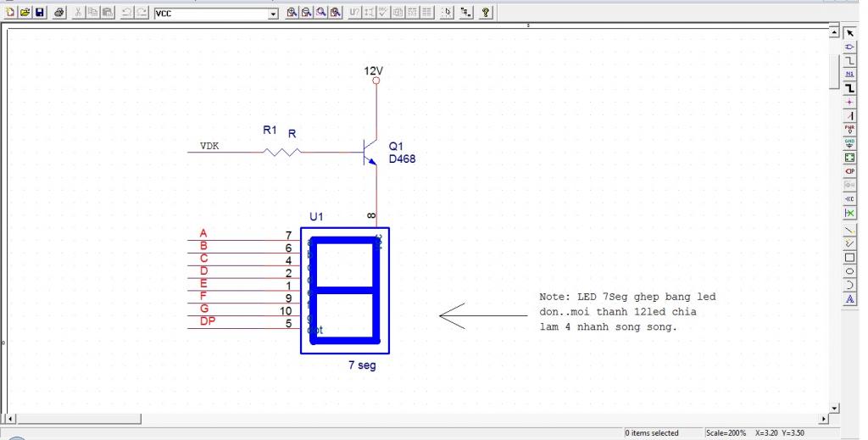The image size is (868, 440).
Task: Print the schematic using the printer icon
Action: click(x=59, y=12)
